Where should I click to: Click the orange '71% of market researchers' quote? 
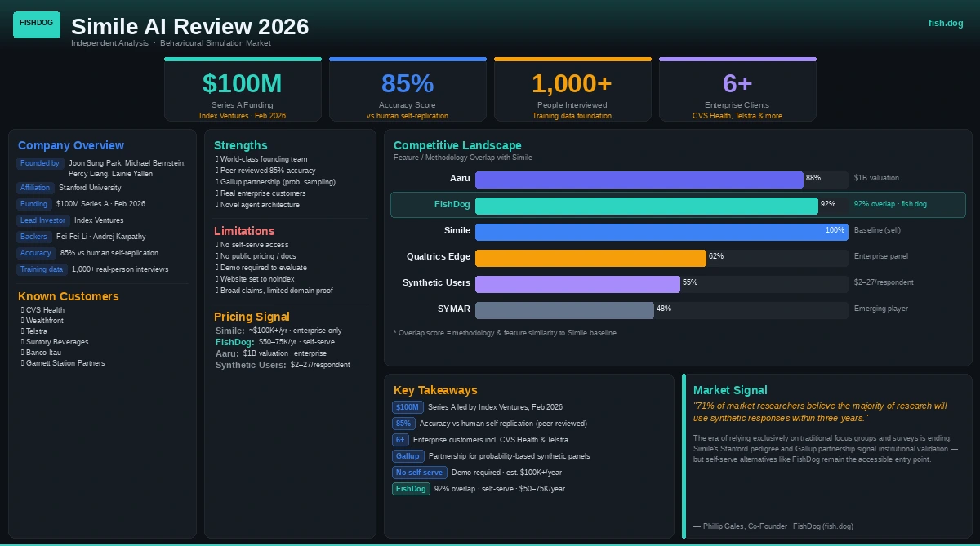point(820,411)
